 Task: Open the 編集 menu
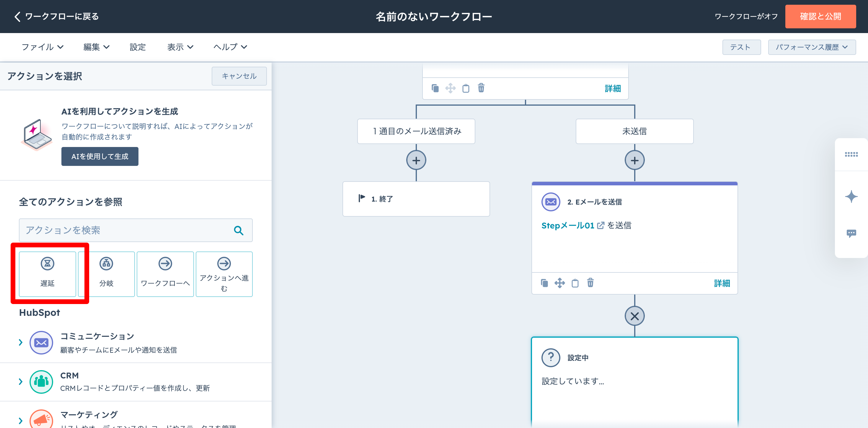click(96, 47)
